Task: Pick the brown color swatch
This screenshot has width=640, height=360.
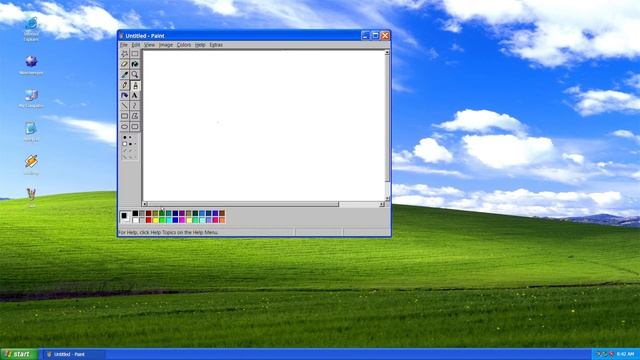Action: click(x=222, y=213)
